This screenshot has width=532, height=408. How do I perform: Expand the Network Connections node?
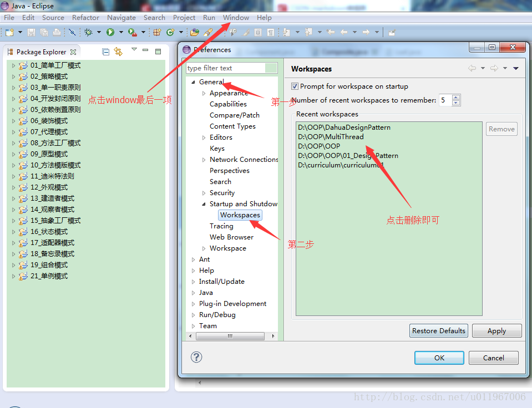click(x=204, y=160)
